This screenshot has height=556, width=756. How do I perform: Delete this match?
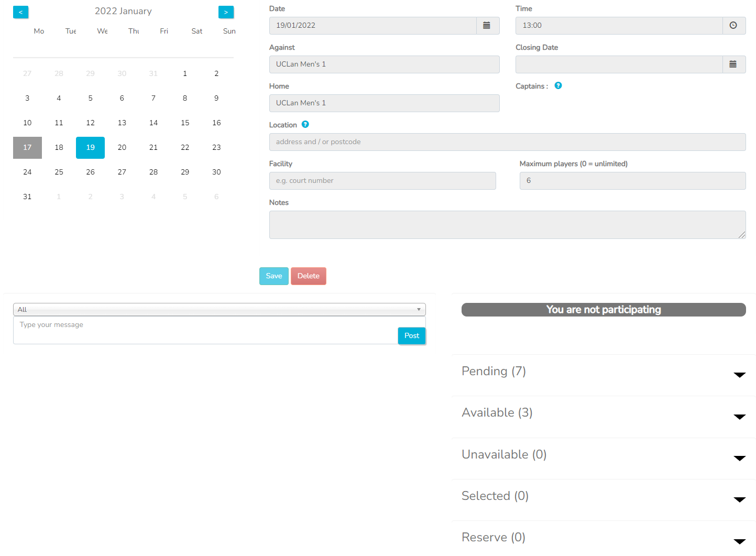[x=309, y=276]
